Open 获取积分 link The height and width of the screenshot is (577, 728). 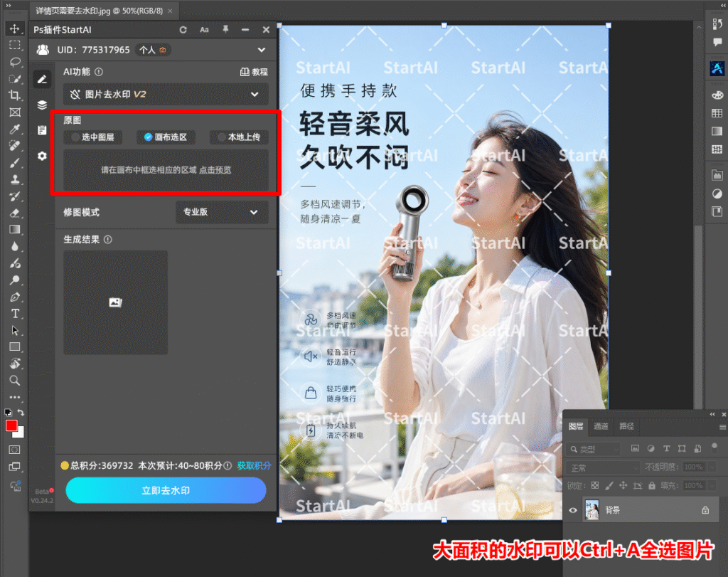pos(254,465)
